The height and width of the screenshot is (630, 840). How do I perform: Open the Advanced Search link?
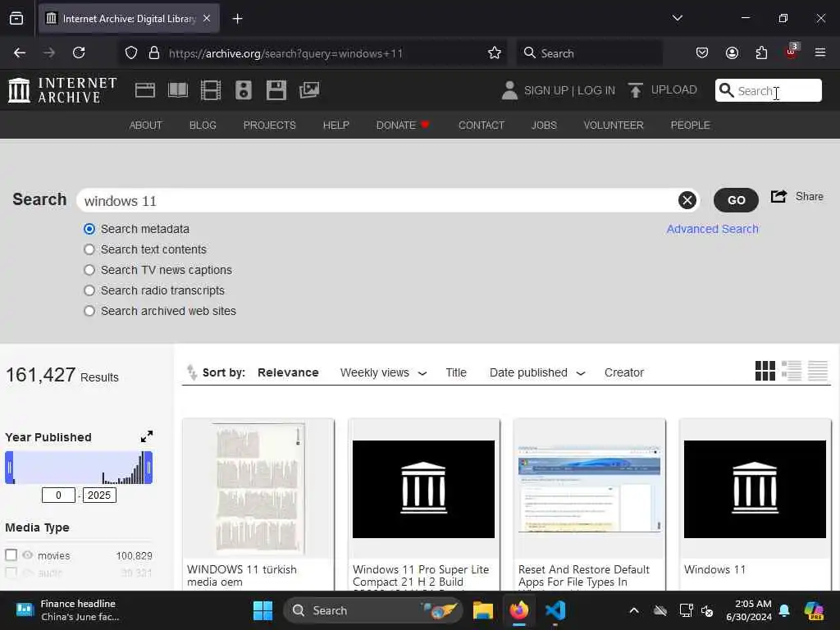pos(712,229)
